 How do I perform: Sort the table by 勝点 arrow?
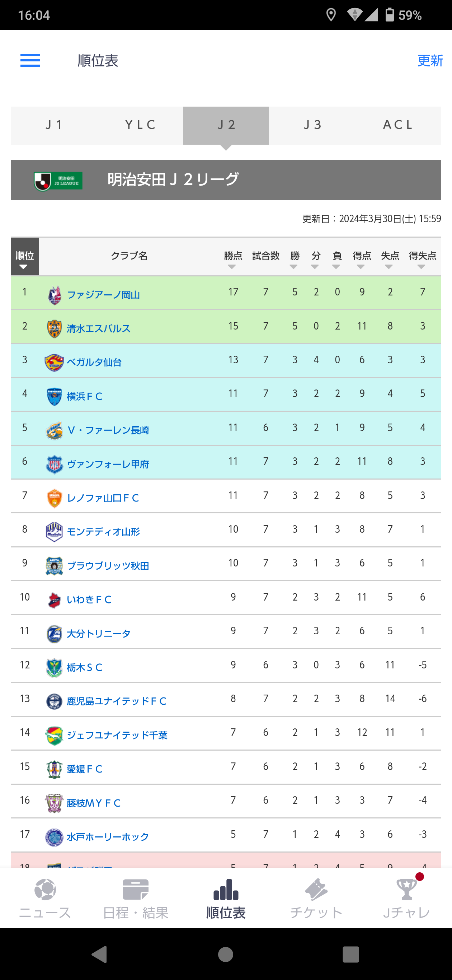232,267
